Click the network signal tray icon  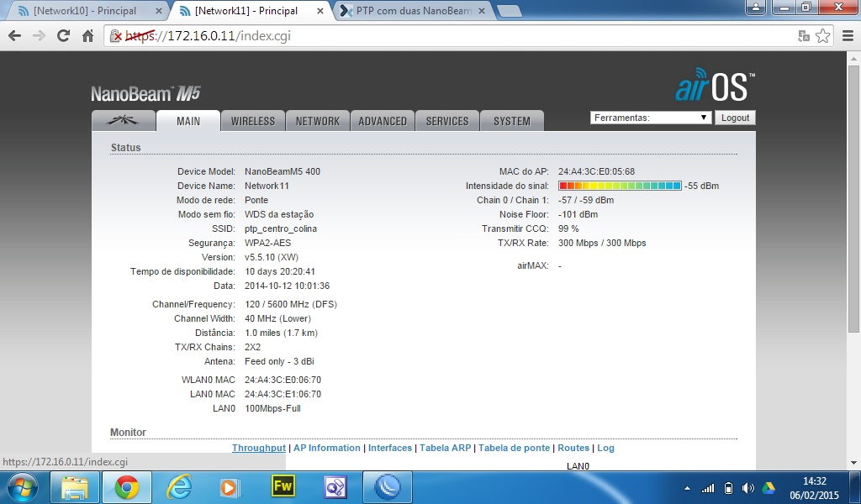tap(708, 487)
